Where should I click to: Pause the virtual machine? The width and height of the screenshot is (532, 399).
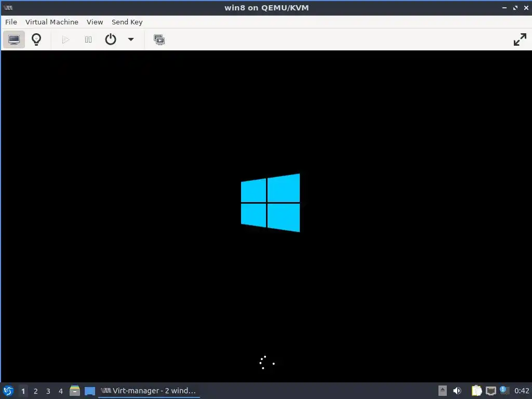tap(88, 39)
